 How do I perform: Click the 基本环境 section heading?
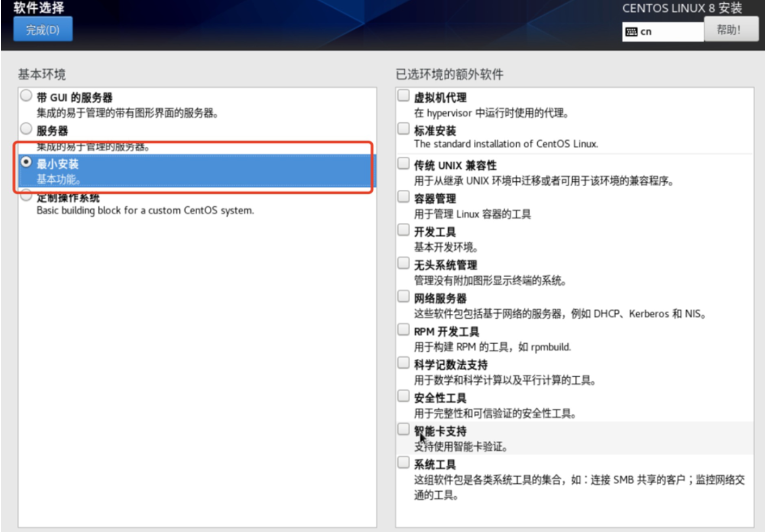click(x=42, y=74)
